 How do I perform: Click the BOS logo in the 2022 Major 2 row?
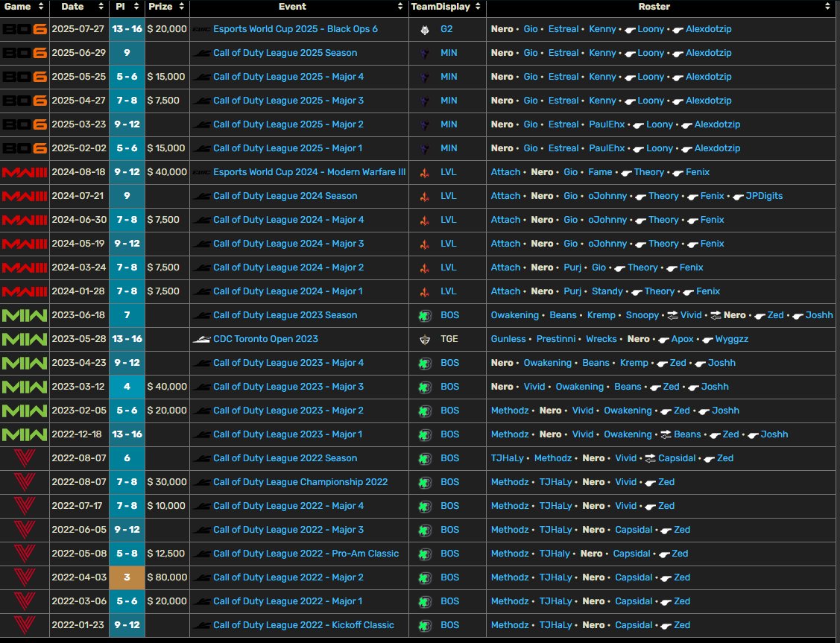pyautogui.click(x=425, y=577)
